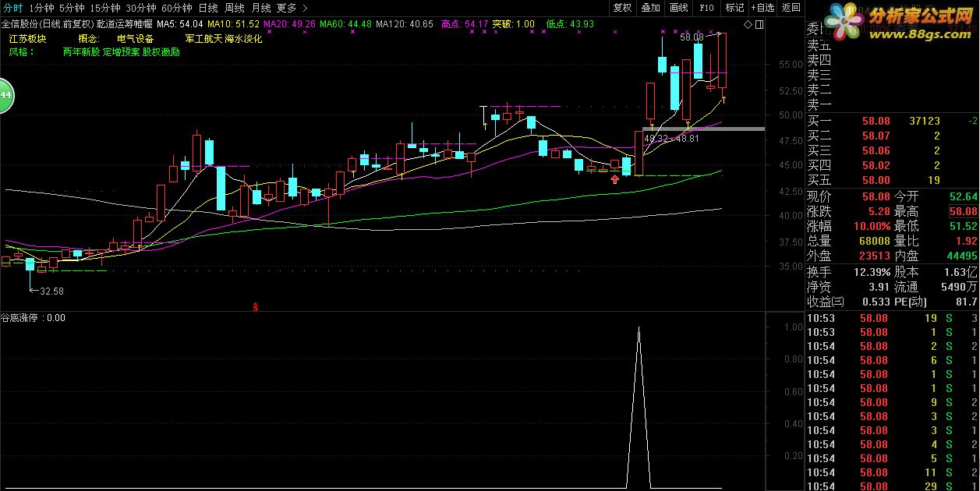
Task: Open the 两年新股 style label
Action: 81,52
